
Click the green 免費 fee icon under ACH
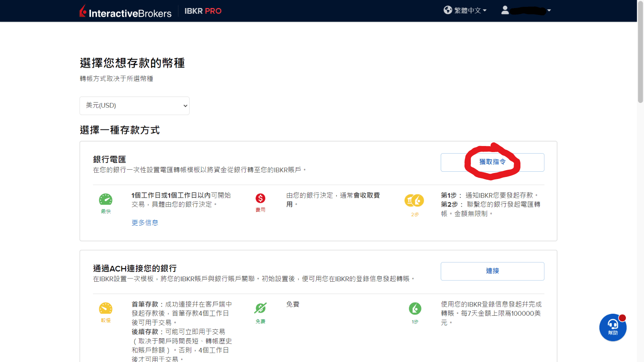tap(260, 309)
